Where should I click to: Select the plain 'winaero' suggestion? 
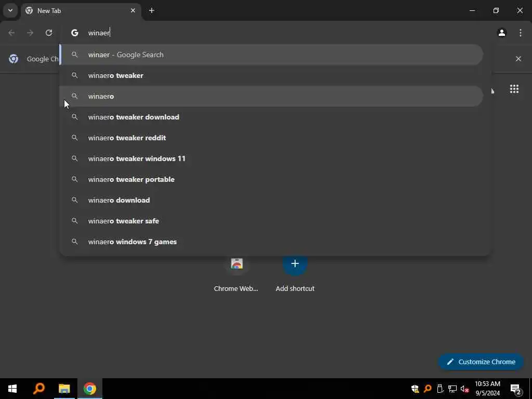pos(271,96)
